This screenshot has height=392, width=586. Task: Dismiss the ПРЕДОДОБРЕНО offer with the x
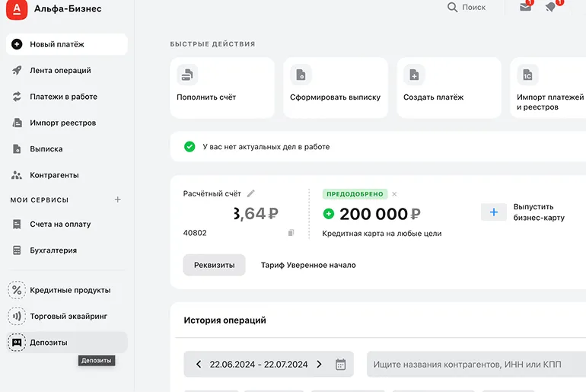[394, 194]
